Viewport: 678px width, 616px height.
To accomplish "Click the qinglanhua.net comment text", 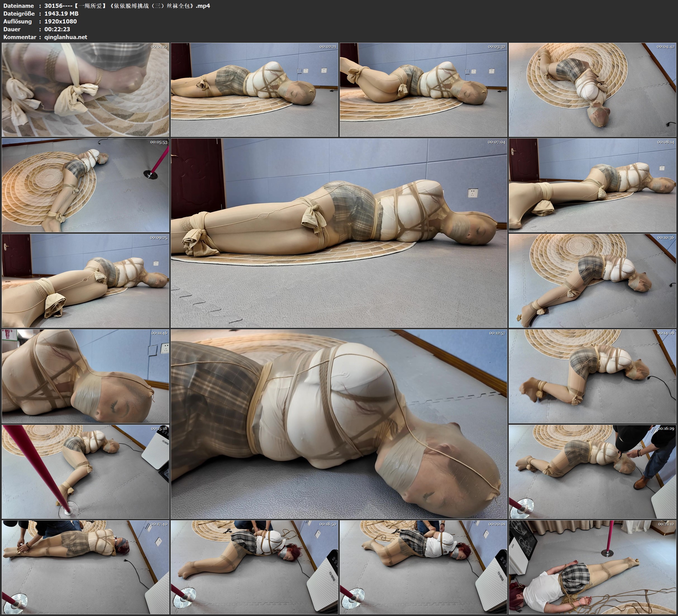I will 66,37.
